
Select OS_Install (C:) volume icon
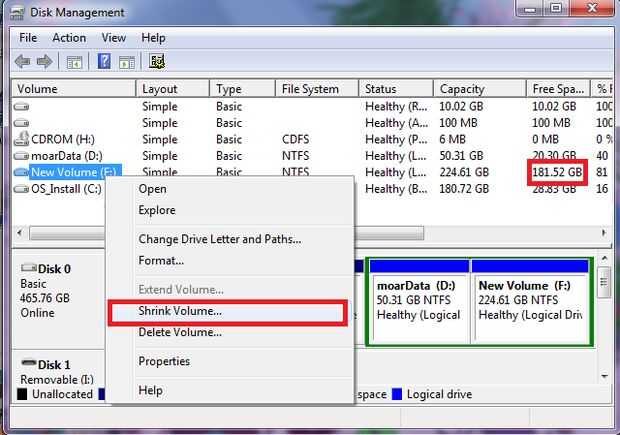(x=21, y=189)
